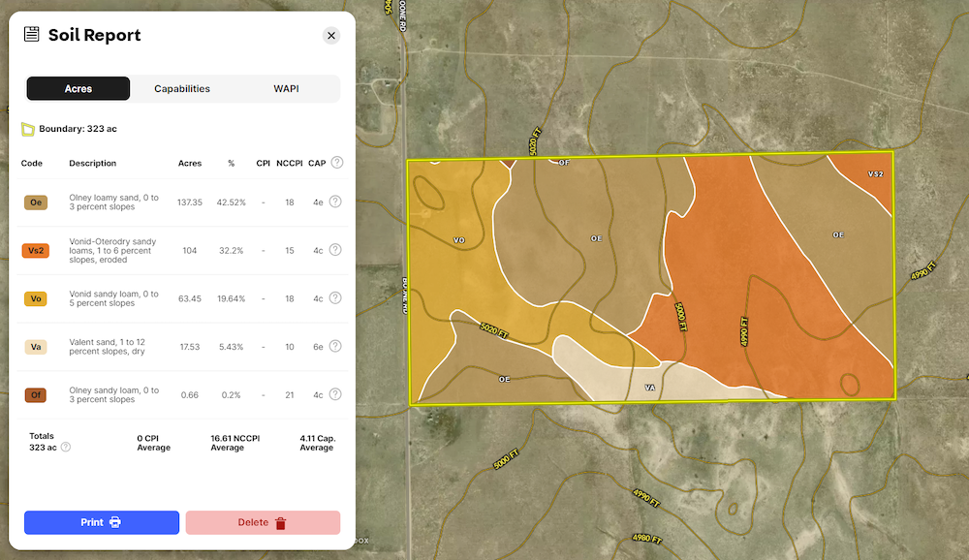Screen dimensions: 969x560
Task: Click the boundary polygon icon
Action: tap(28, 128)
